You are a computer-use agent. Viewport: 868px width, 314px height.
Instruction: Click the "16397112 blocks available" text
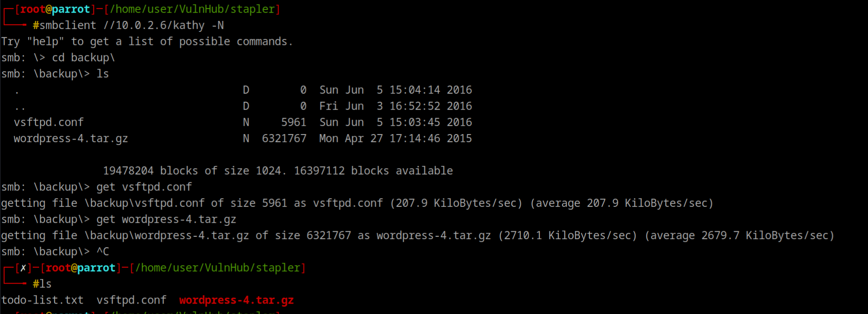373,171
